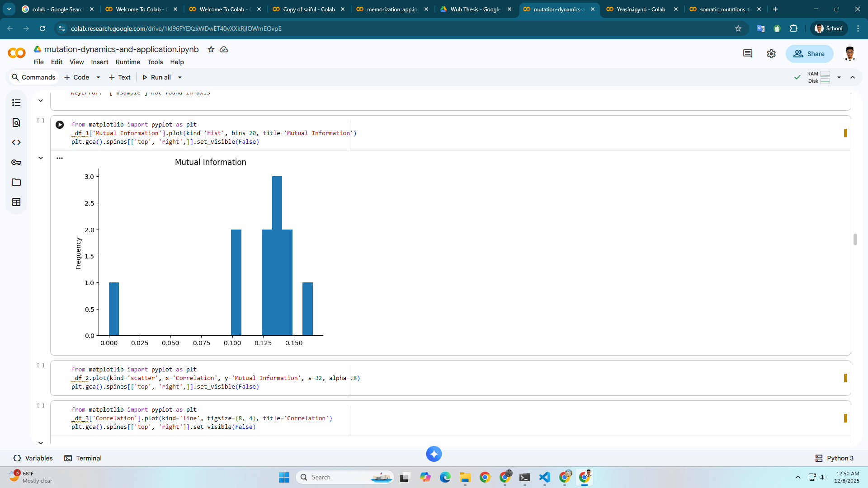Star the mutation-dynamics notebook
The image size is (868, 488).
[x=211, y=49]
